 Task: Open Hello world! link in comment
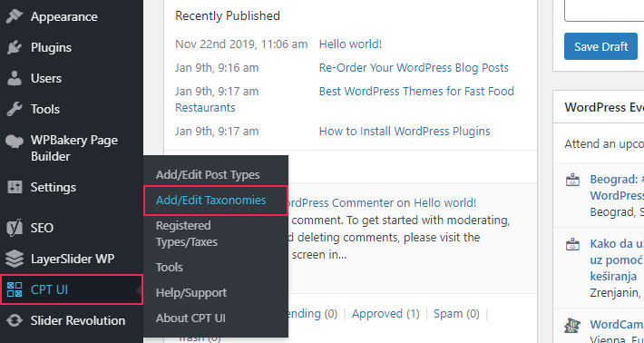pos(444,202)
